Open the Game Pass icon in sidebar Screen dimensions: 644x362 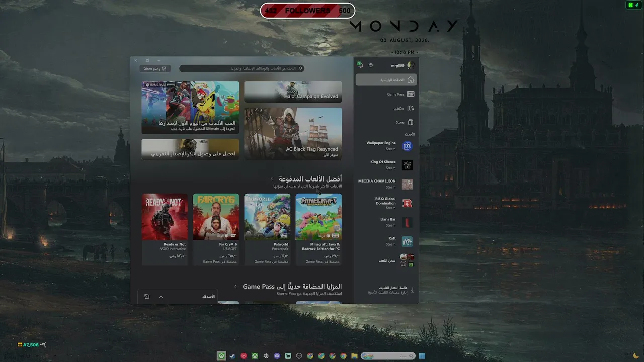tap(411, 94)
